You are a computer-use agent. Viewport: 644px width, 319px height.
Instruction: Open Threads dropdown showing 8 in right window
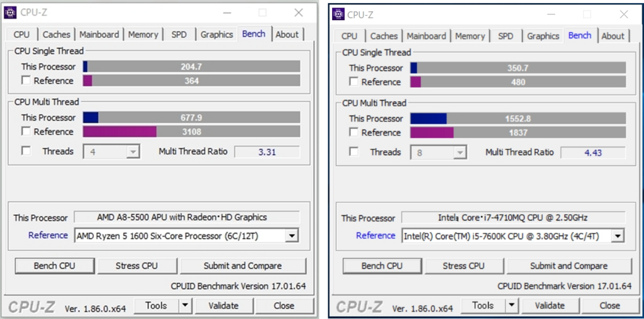click(438, 153)
